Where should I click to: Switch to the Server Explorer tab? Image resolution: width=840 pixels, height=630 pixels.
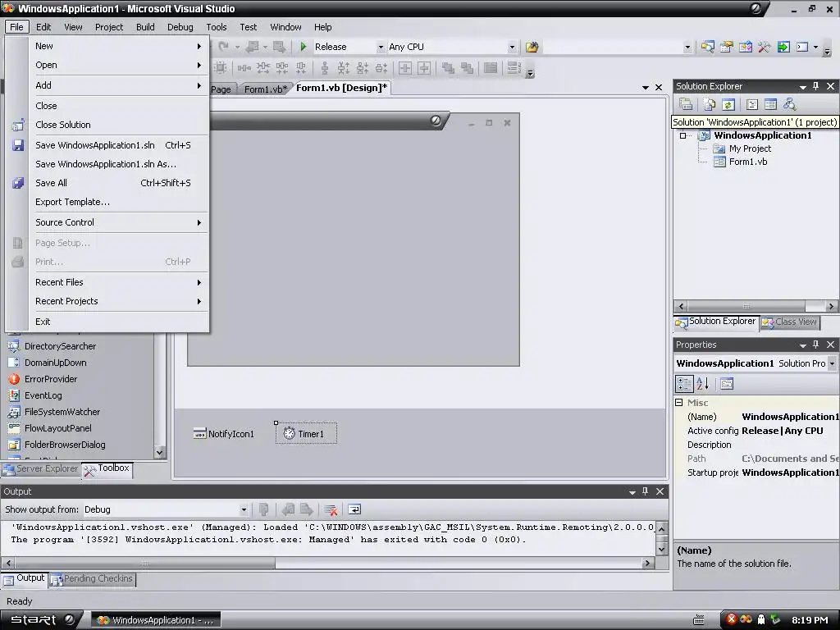(41, 468)
